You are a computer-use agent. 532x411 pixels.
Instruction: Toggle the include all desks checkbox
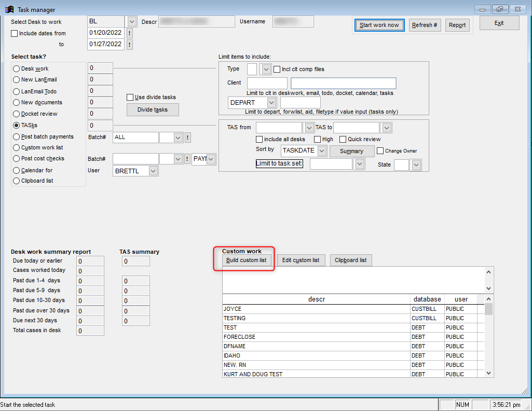259,140
